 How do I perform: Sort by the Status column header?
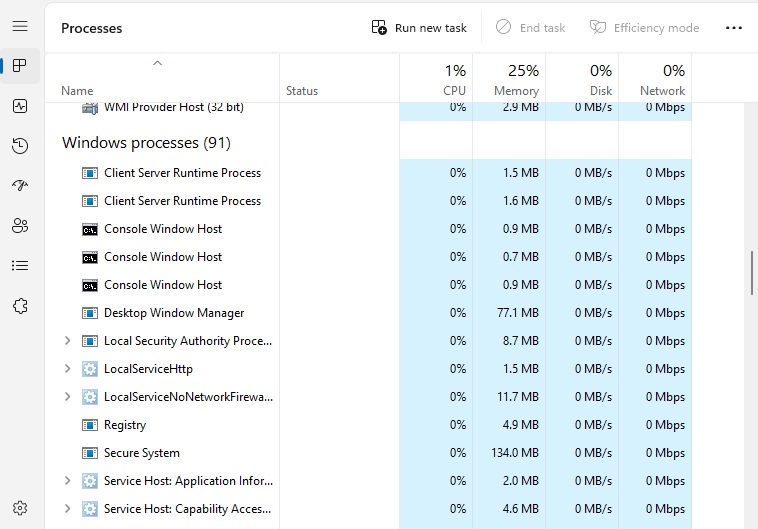click(x=339, y=78)
